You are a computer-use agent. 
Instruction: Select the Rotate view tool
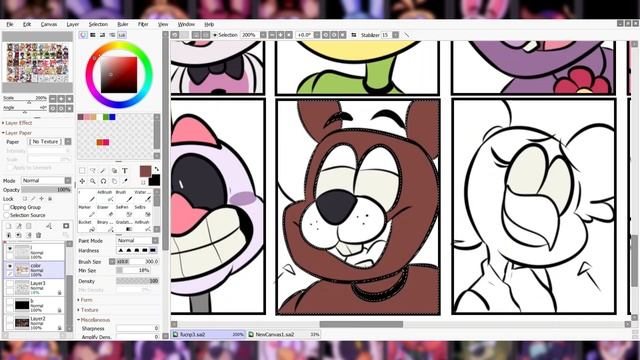pos(104,181)
